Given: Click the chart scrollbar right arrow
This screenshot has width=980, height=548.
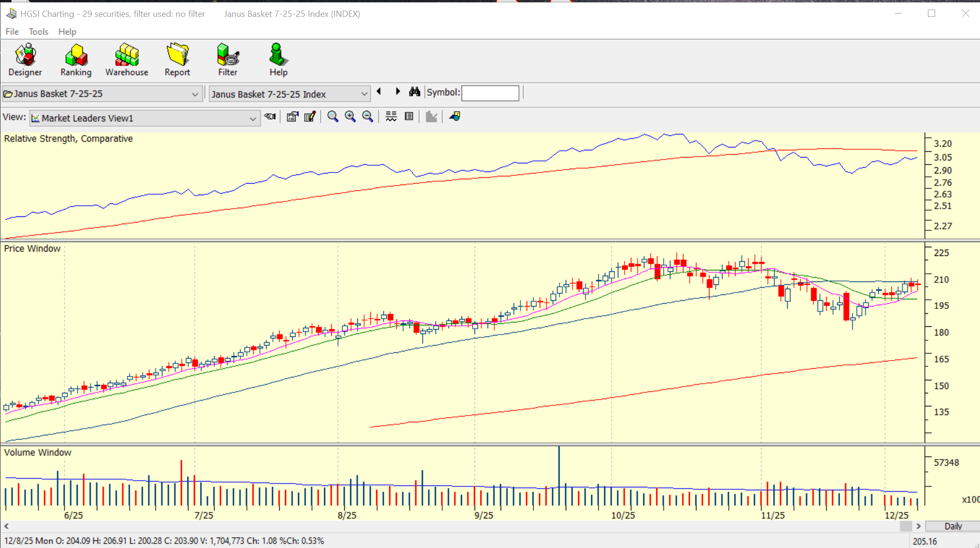Looking at the screenshot, I should click(x=918, y=526).
